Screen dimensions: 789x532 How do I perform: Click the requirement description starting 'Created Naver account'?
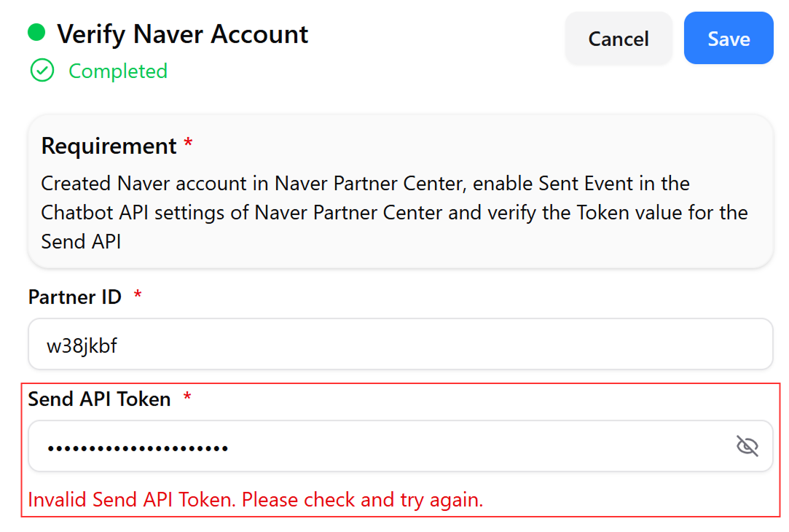pos(395,212)
